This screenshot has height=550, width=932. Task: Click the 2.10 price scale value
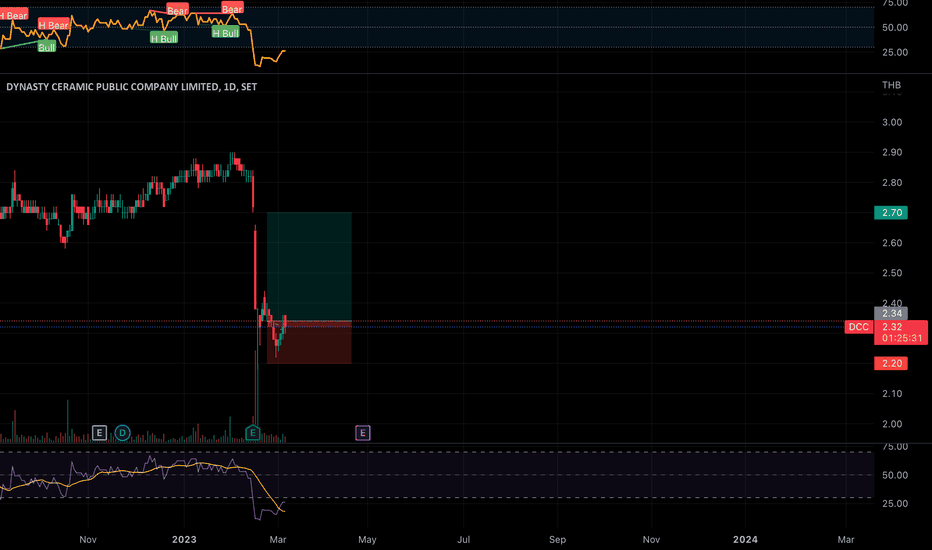pyautogui.click(x=892, y=394)
